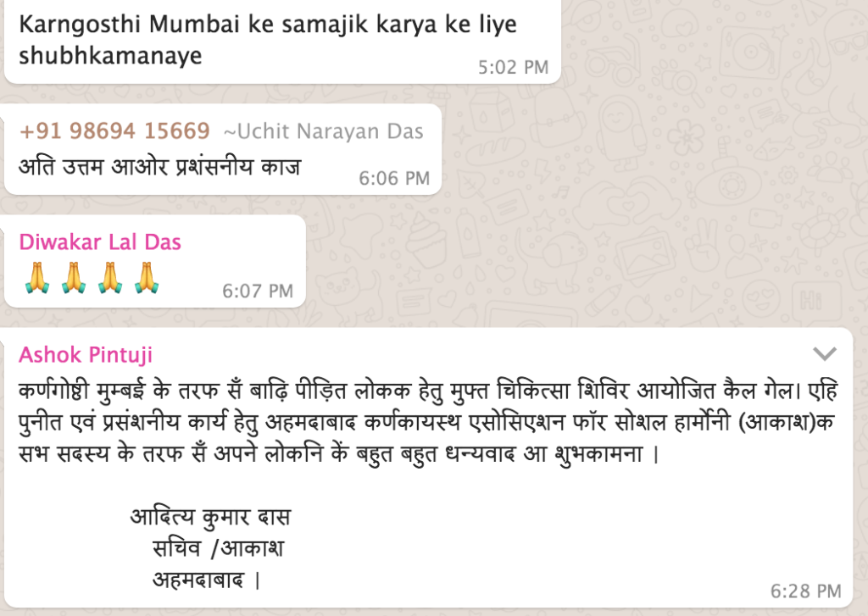The width and height of the screenshot is (868, 616).
Task: Click the आदित्य कुमार दास signature line
Action: click(x=210, y=517)
